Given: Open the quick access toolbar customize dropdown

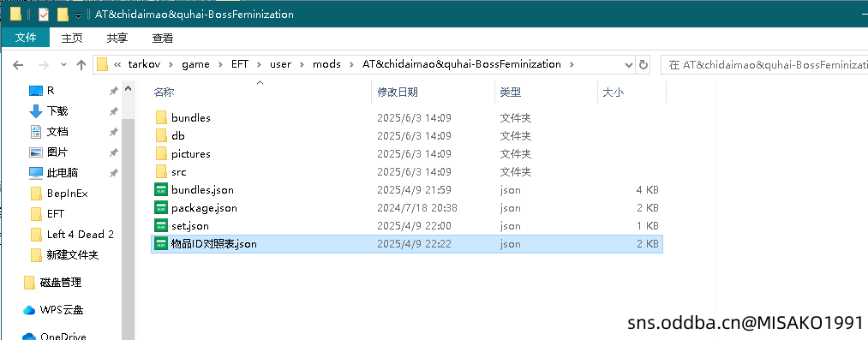Looking at the screenshot, I should (78, 15).
